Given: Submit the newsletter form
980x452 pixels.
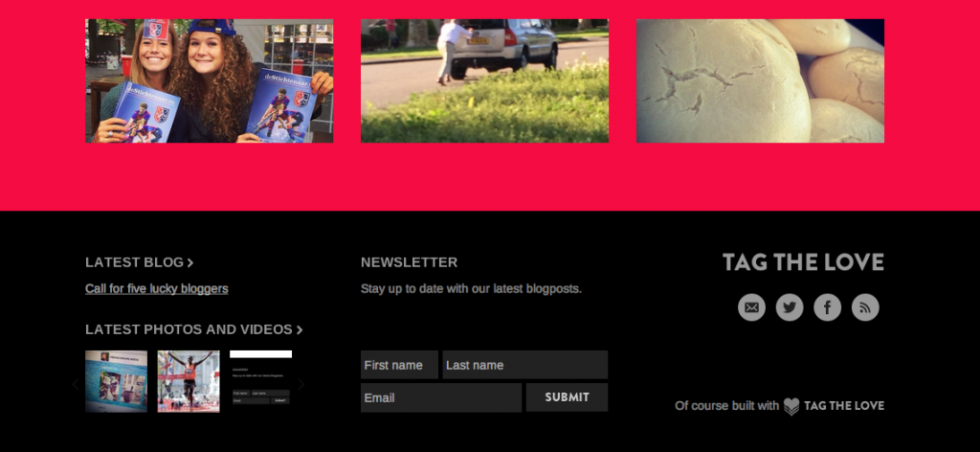Looking at the screenshot, I should pos(567,397).
